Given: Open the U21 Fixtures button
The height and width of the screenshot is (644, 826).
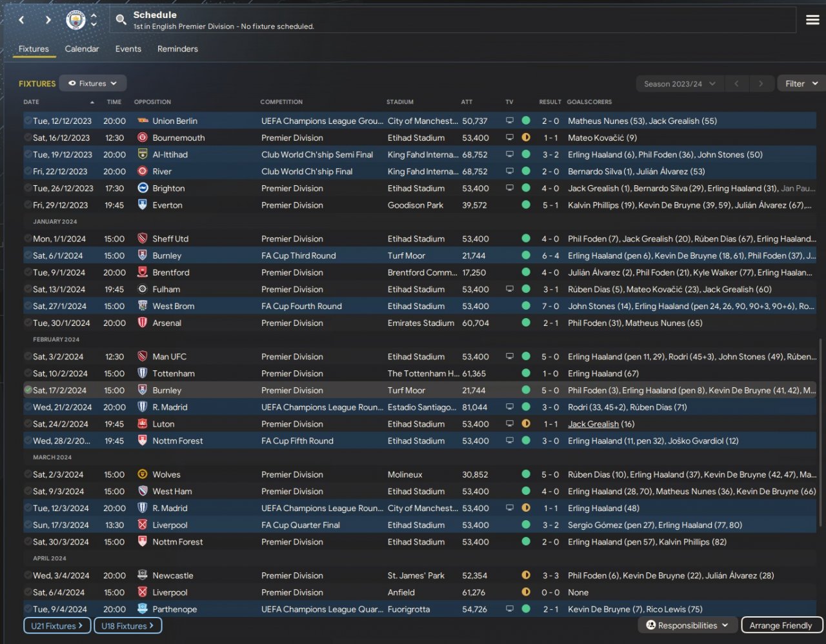Looking at the screenshot, I should [x=57, y=625].
